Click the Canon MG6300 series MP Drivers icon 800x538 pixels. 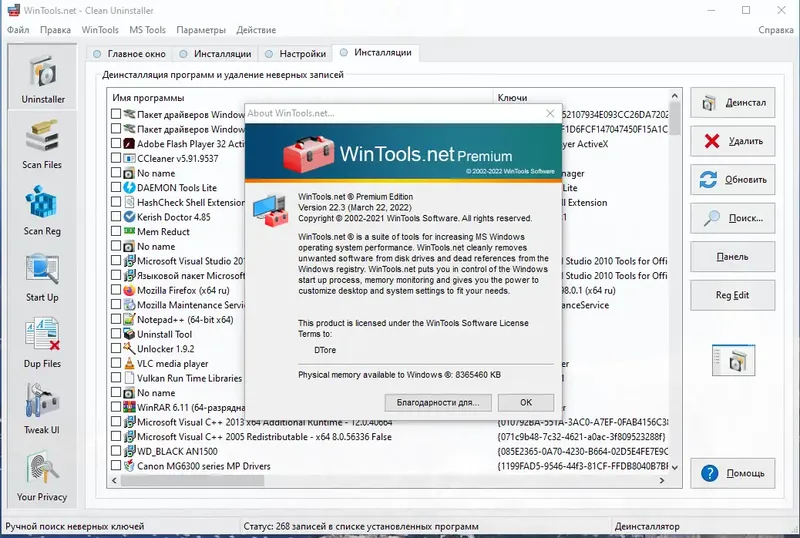point(129,466)
